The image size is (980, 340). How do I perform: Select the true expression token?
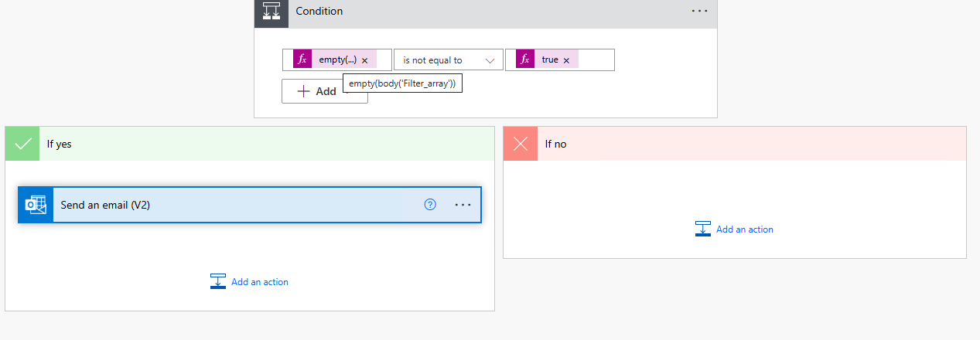click(547, 59)
